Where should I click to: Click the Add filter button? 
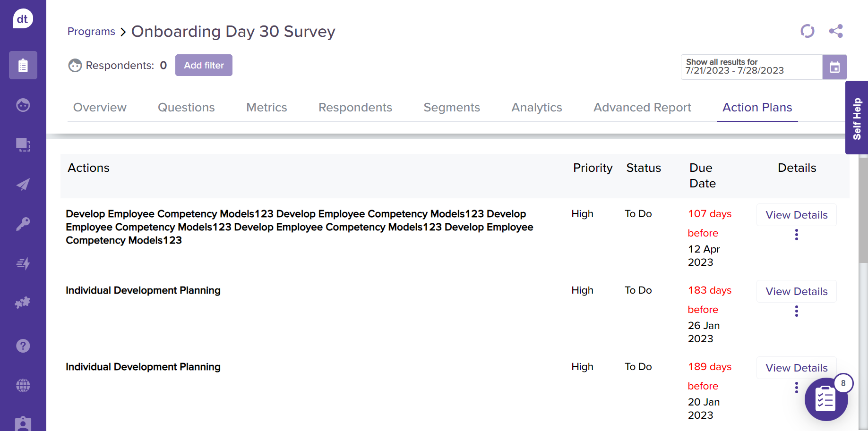204,65
